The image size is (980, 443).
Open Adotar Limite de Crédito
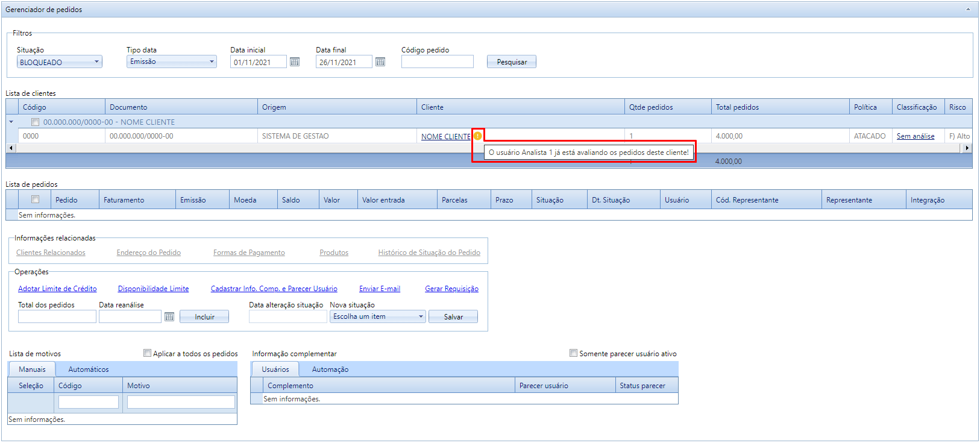(x=57, y=289)
